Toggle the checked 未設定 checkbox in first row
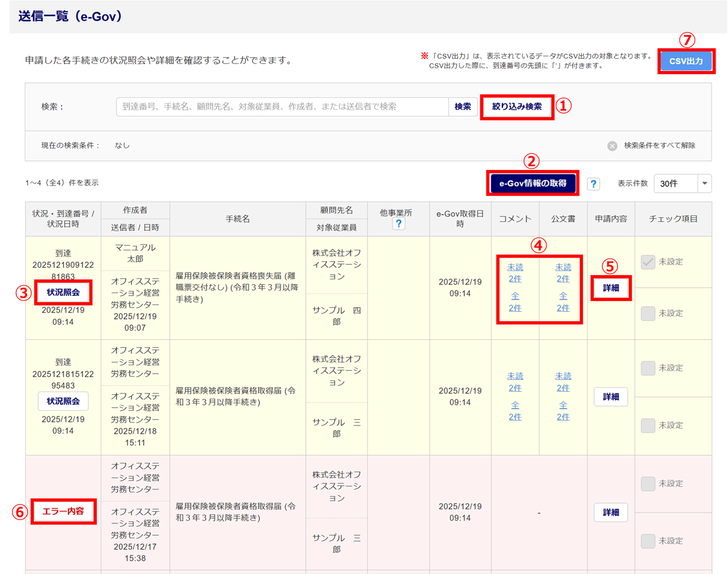 tap(648, 262)
